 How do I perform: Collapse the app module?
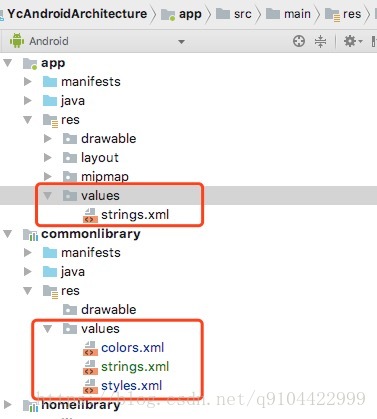click(8, 63)
